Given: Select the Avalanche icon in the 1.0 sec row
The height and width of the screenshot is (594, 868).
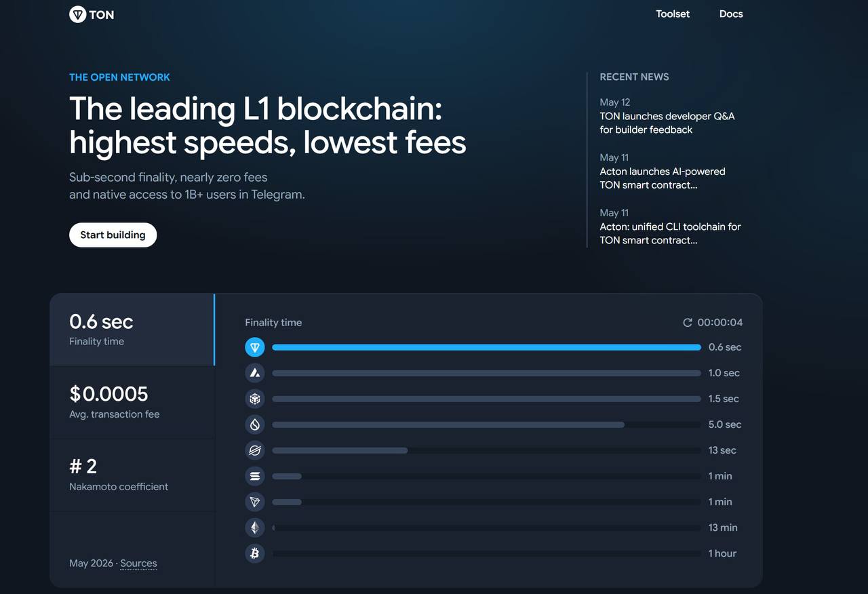Looking at the screenshot, I should pos(255,373).
